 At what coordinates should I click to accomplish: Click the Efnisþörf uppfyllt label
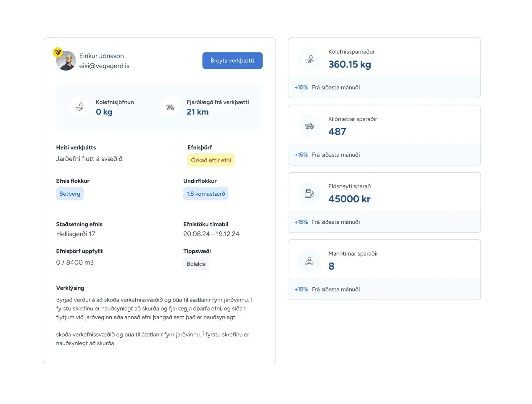(79, 251)
